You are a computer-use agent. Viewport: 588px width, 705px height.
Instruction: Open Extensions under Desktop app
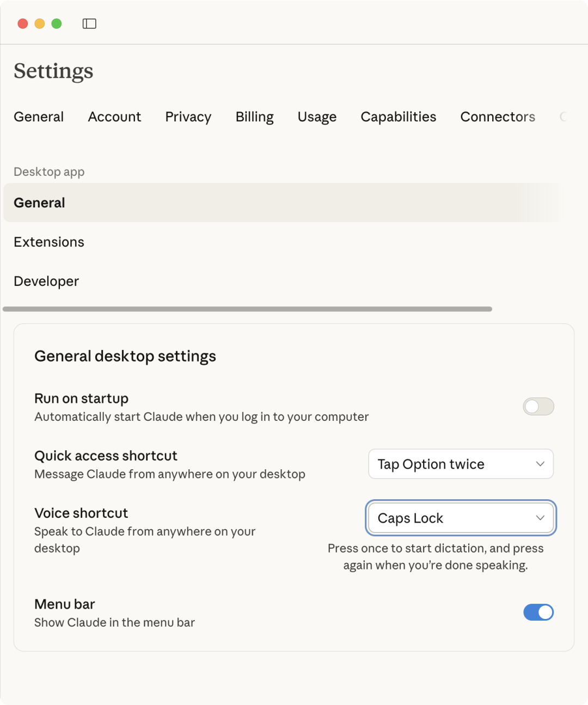point(49,242)
